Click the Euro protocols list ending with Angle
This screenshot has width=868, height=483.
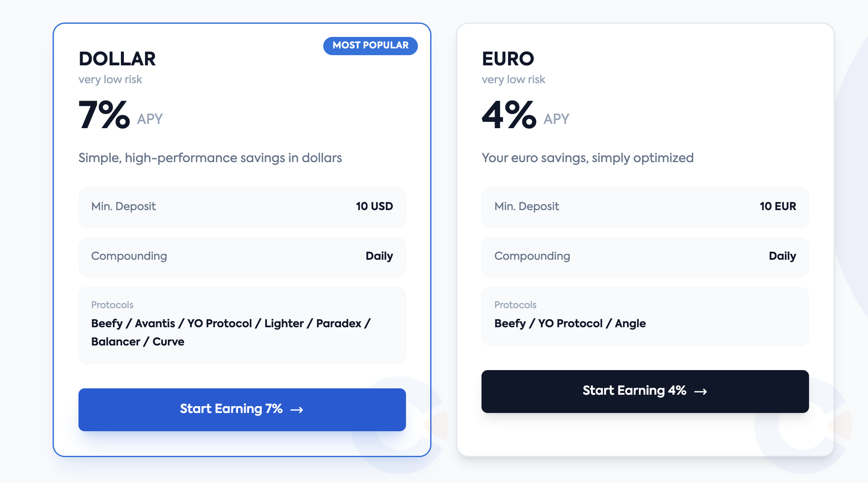point(570,323)
